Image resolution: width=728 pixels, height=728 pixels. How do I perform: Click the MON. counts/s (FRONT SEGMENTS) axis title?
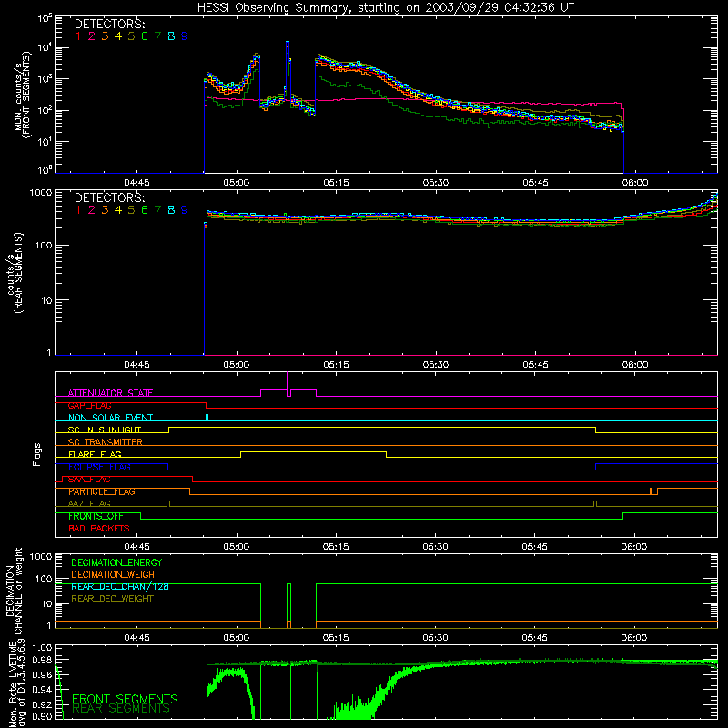point(23,95)
